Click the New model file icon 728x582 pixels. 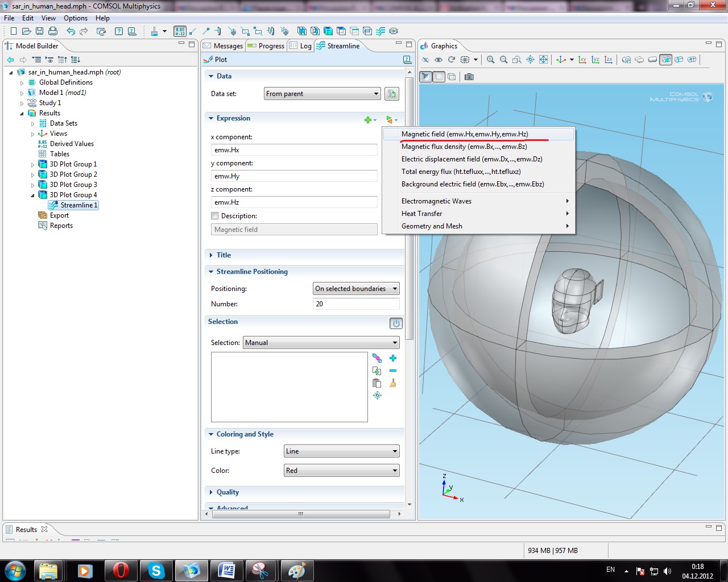click(x=14, y=31)
